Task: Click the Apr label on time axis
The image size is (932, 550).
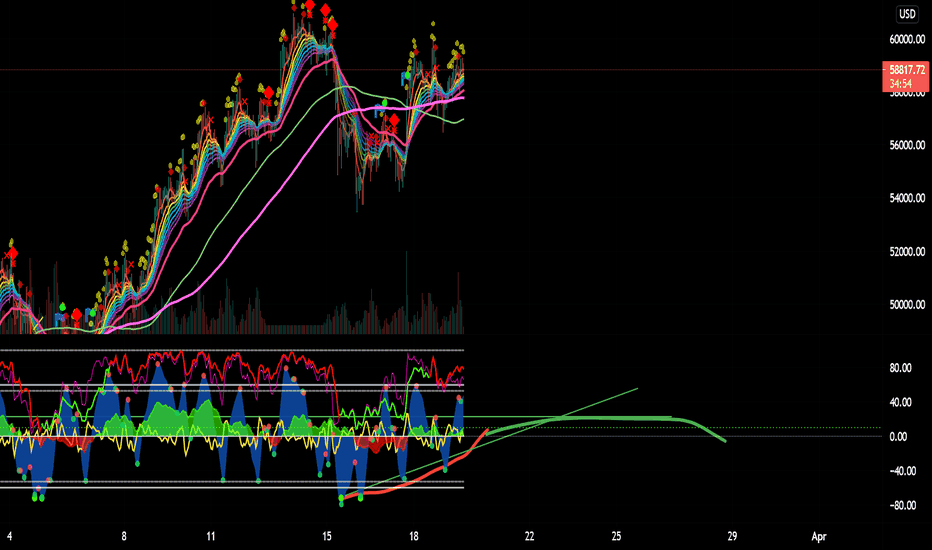Action: (x=819, y=536)
